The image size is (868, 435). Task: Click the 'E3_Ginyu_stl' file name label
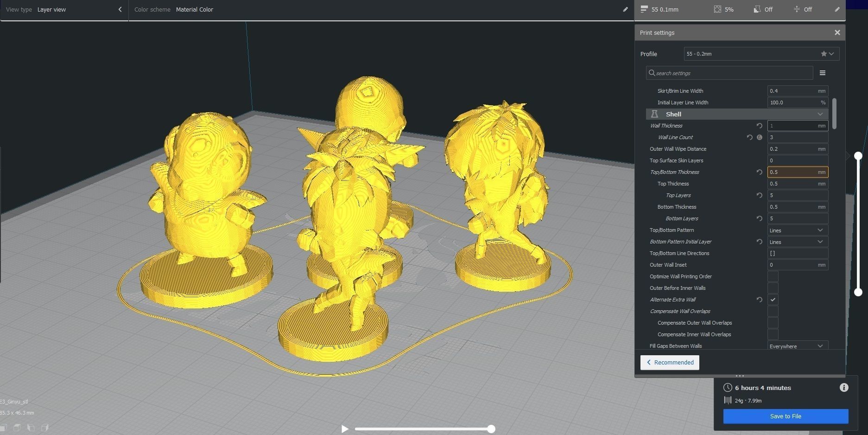[14, 402]
